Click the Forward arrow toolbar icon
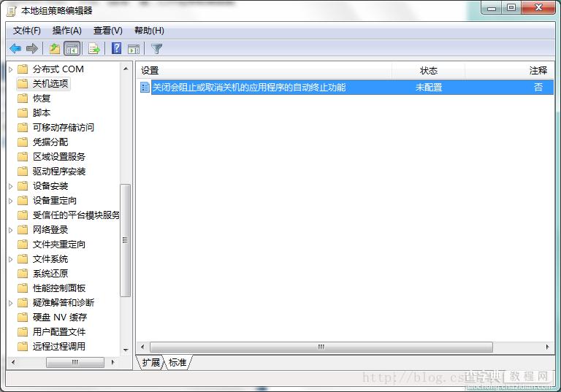Image resolution: width=561 pixels, height=392 pixels. [x=32, y=48]
